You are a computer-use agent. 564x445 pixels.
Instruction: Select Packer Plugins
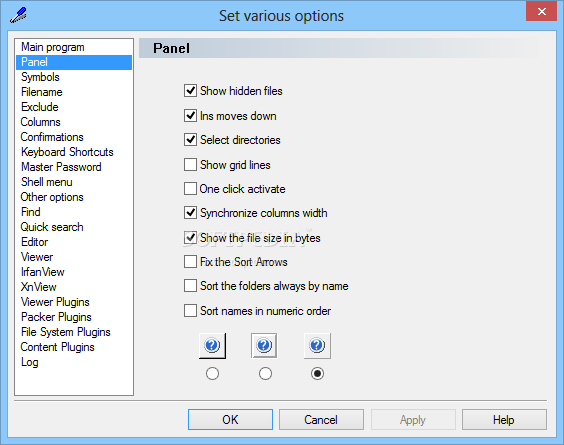(x=74, y=317)
